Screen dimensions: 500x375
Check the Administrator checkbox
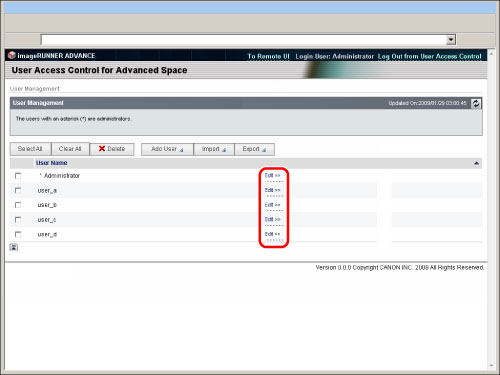click(x=18, y=176)
